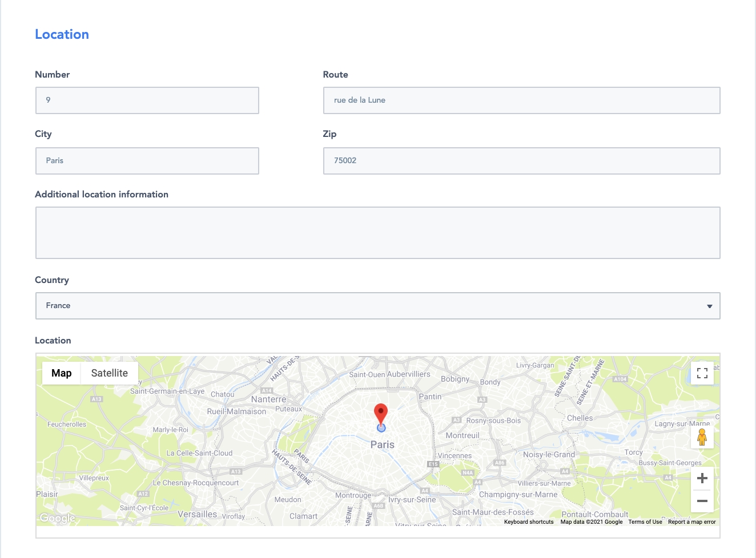756x558 pixels.
Task: Click Report a map error link
Action: 692,522
